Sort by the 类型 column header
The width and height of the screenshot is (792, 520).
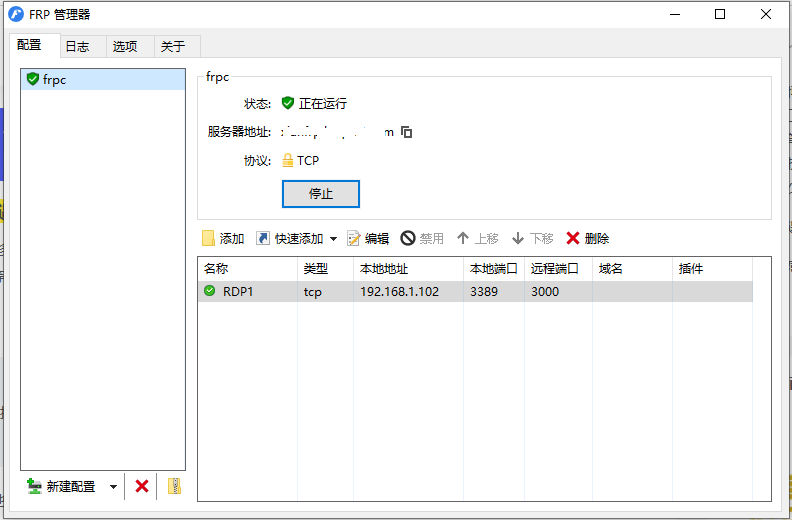tap(325, 269)
